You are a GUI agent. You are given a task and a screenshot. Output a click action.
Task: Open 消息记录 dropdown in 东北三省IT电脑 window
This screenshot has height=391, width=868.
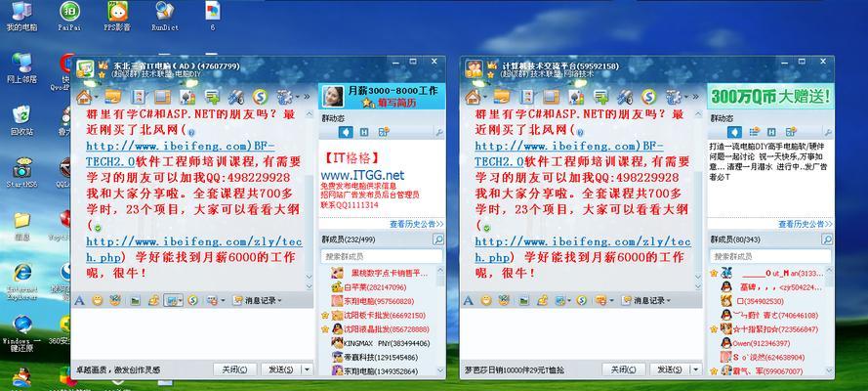(x=258, y=301)
